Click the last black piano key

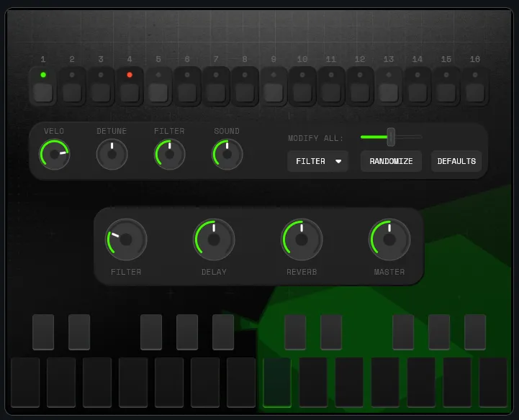475,332
